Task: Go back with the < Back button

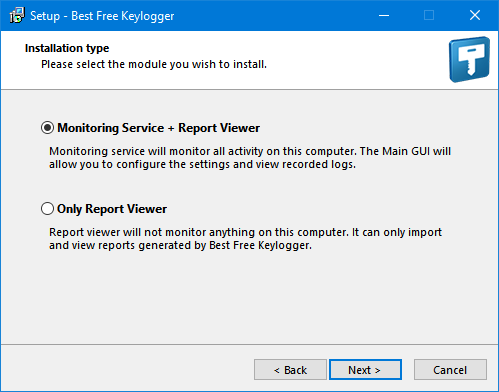Action: [x=290, y=370]
